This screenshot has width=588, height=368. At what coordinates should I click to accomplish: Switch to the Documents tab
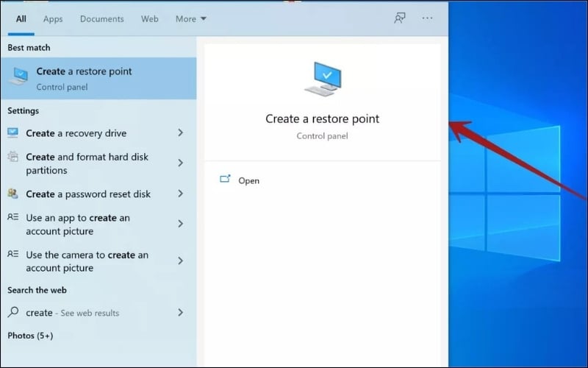pos(101,19)
